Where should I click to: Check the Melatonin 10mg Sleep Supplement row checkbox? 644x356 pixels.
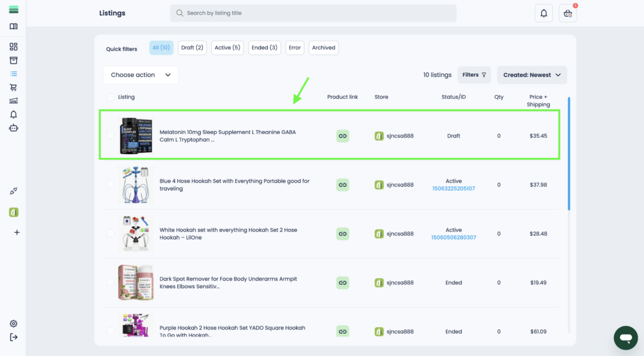(111, 135)
